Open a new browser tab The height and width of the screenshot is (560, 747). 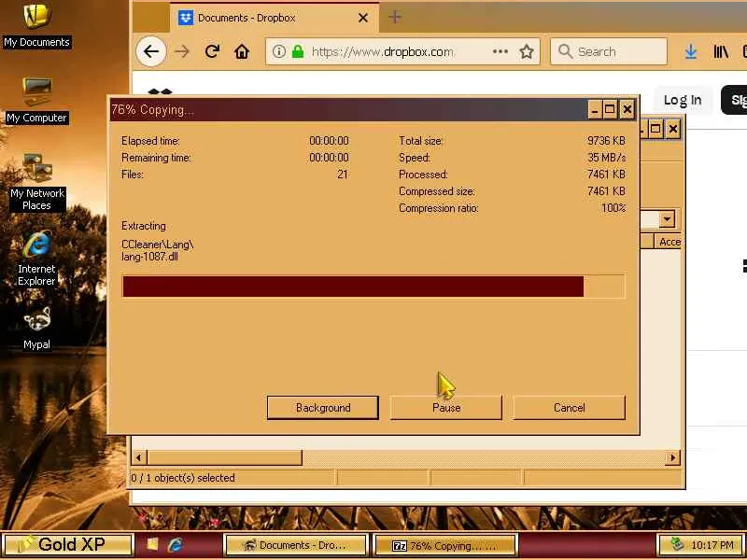point(394,18)
